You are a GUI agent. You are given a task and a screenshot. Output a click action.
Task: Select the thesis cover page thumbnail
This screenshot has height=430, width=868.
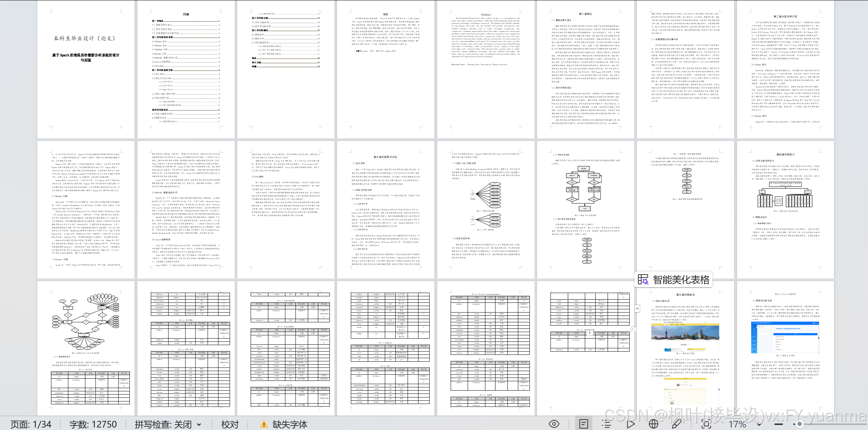(86, 69)
